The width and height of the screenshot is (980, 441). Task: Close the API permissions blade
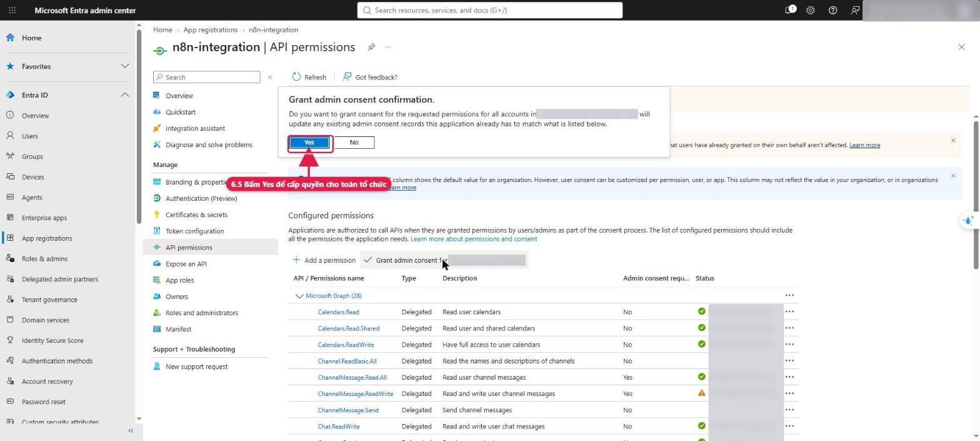point(961,47)
